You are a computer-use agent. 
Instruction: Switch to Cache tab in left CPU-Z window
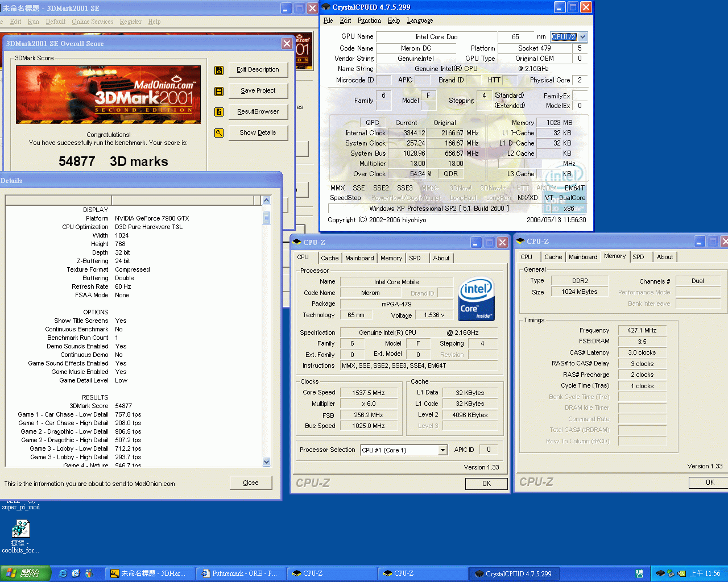[x=329, y=258]
